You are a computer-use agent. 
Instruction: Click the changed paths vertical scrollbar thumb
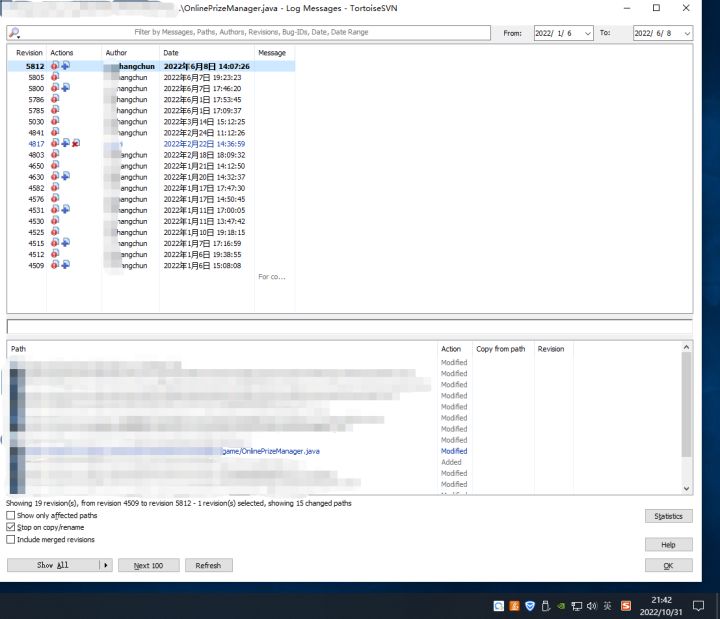click(x=686, y=405)
